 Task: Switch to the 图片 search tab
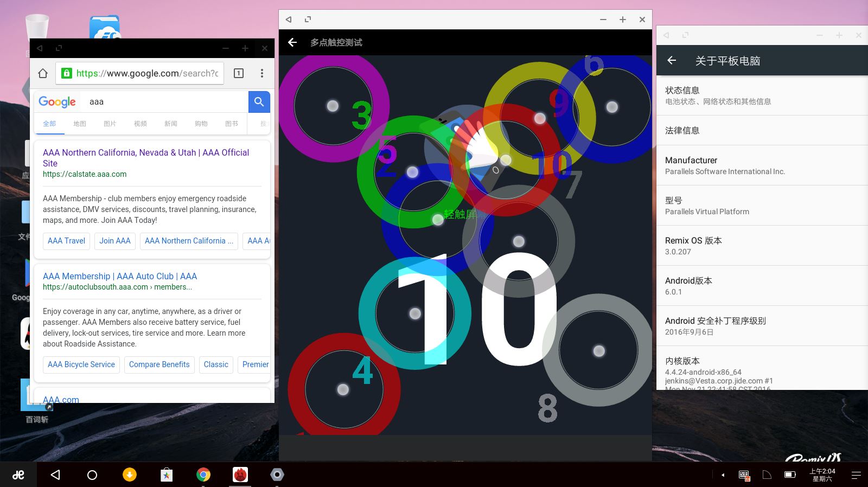click(110, 124)
